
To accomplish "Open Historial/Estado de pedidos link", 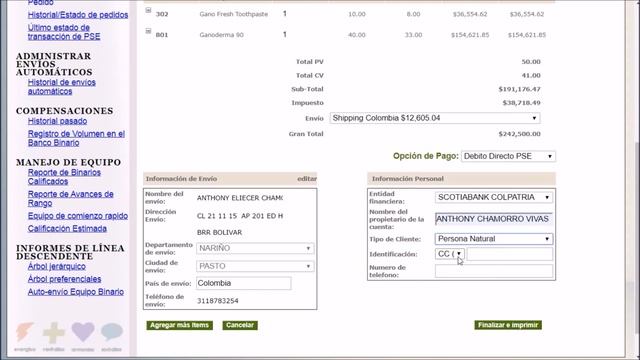I will point(78,15).
